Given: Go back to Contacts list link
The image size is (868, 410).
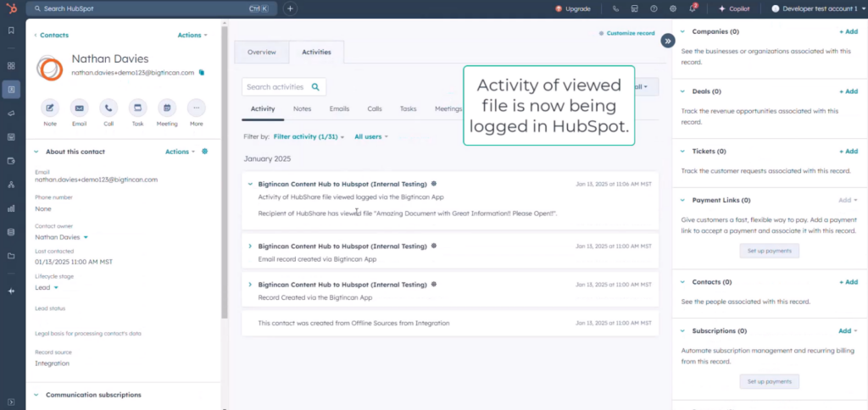Looking at the screenshot, I should tap(52, 35).
